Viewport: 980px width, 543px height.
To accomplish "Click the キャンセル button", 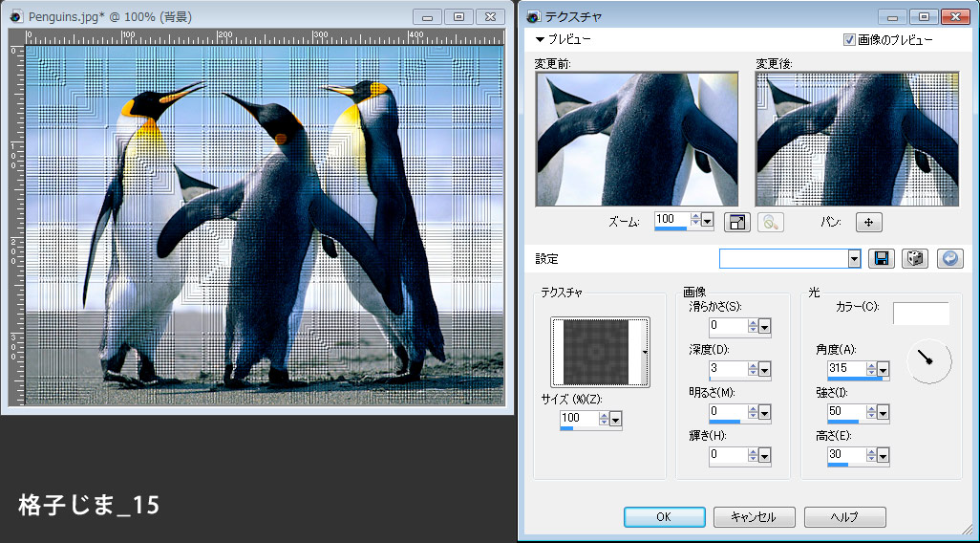I will (755, 516).
